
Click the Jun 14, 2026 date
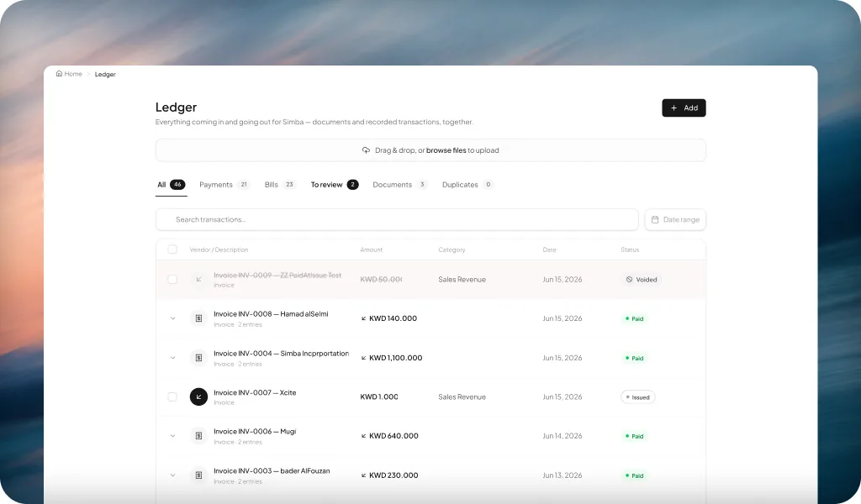[563, 436]
